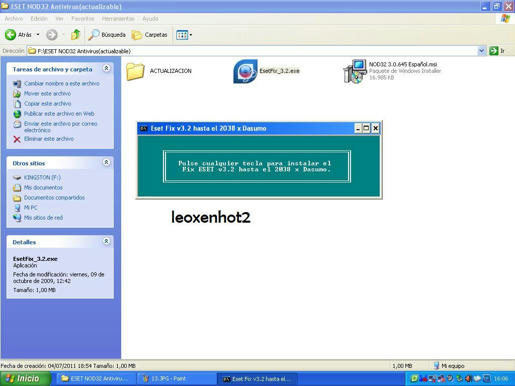Open the Búsqueda search panel

point(107,35)
